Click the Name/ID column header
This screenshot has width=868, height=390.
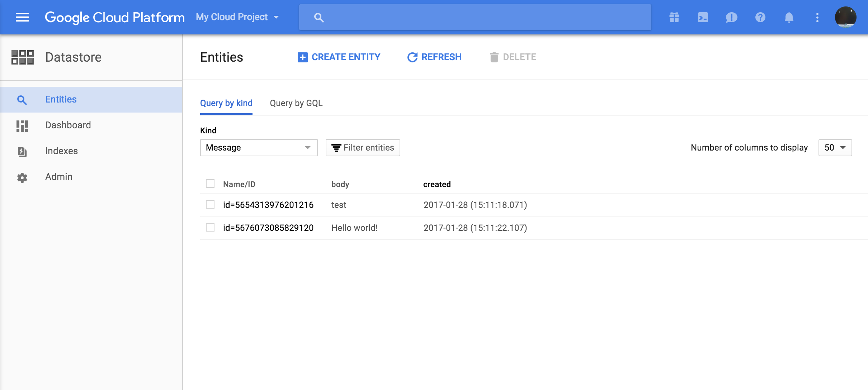(x=239, y=184)
